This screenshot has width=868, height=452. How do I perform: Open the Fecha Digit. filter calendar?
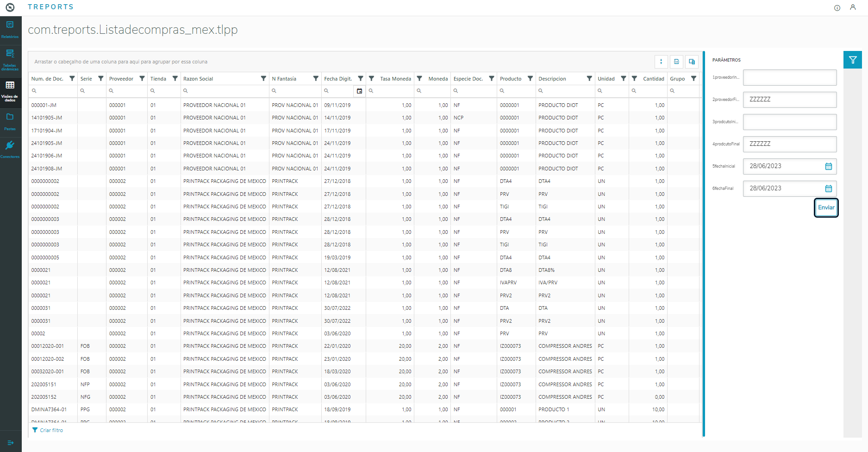coord(359,91)
